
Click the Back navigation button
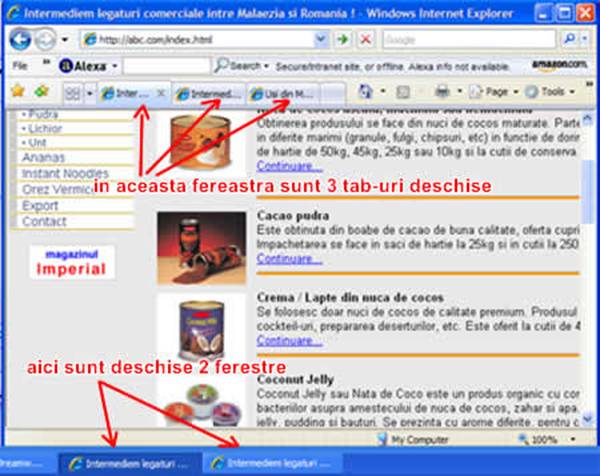[20, 40]
